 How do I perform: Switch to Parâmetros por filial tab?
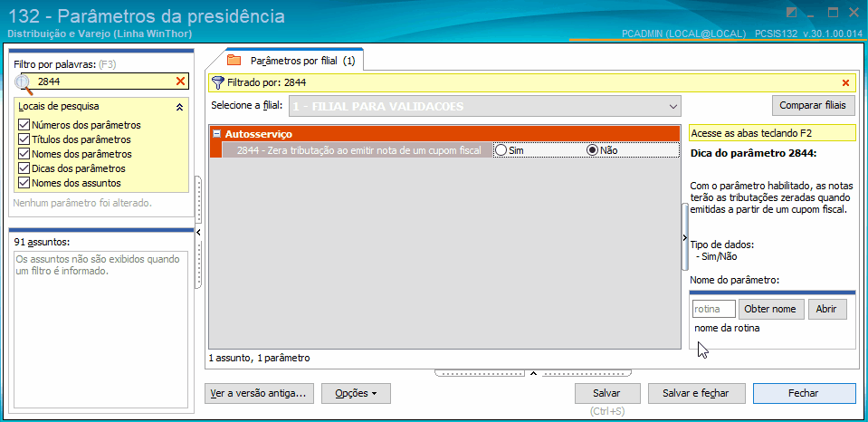(x=293, y=61)
